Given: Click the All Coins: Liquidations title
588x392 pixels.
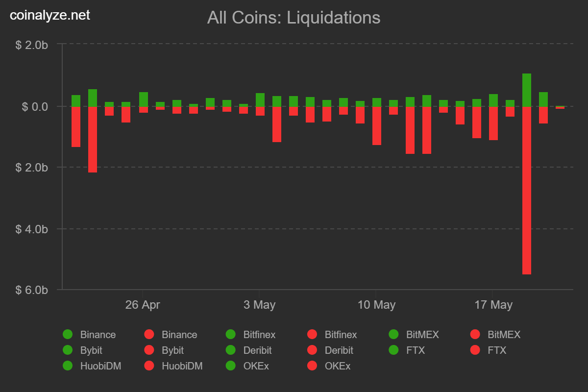Looking at the screenshot, I should (294, 18).
